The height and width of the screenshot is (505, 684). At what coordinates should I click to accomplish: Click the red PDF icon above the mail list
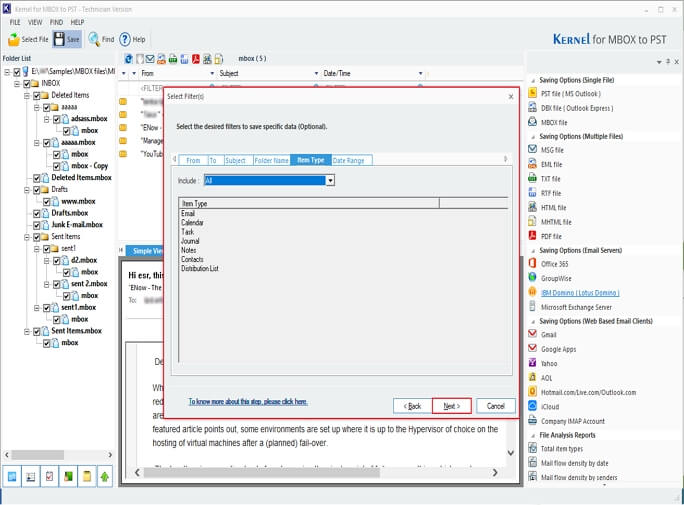click(196, 59)
